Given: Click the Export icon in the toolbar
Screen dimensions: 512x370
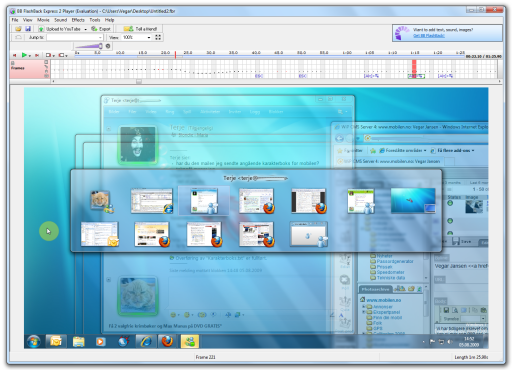Looking at the screenshot, I should (x=94, y=29).
